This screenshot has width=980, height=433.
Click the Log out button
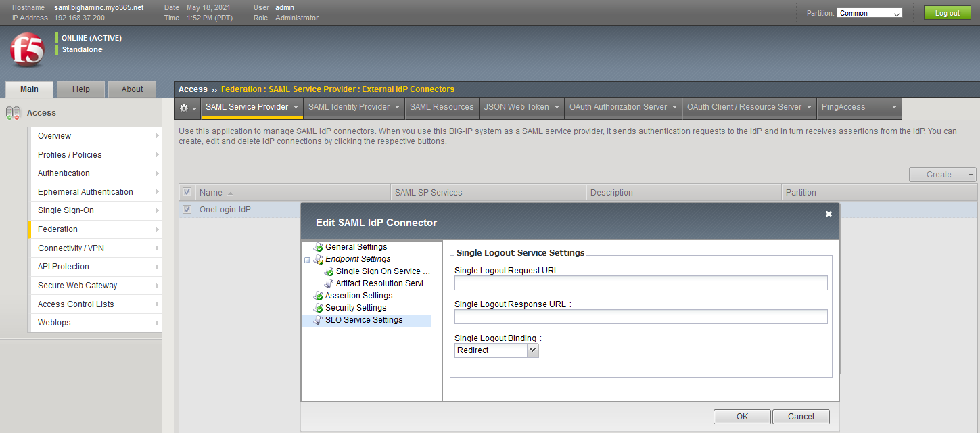coord(947,13)
